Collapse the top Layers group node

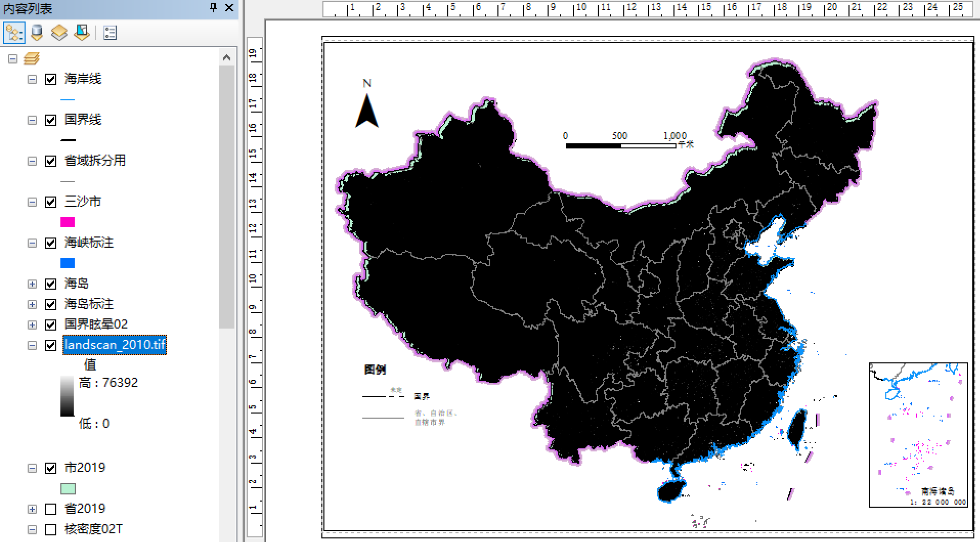point(12,58)
